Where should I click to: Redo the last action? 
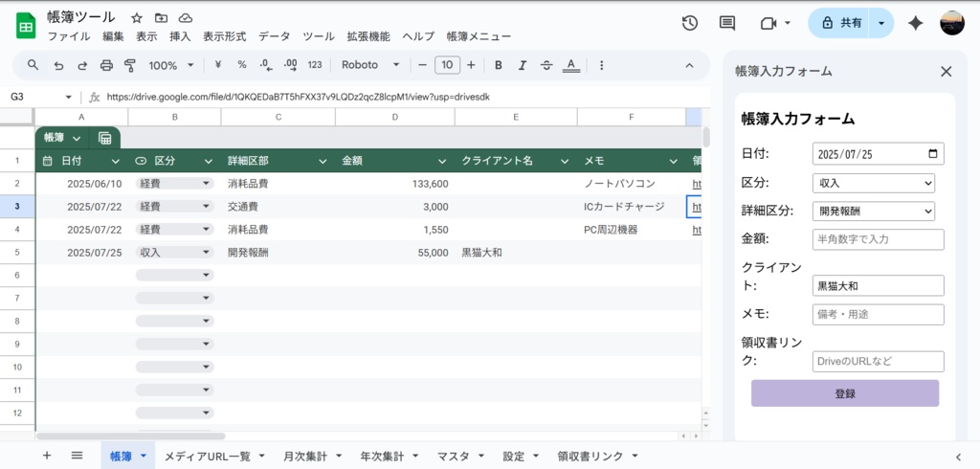point(82,65)
